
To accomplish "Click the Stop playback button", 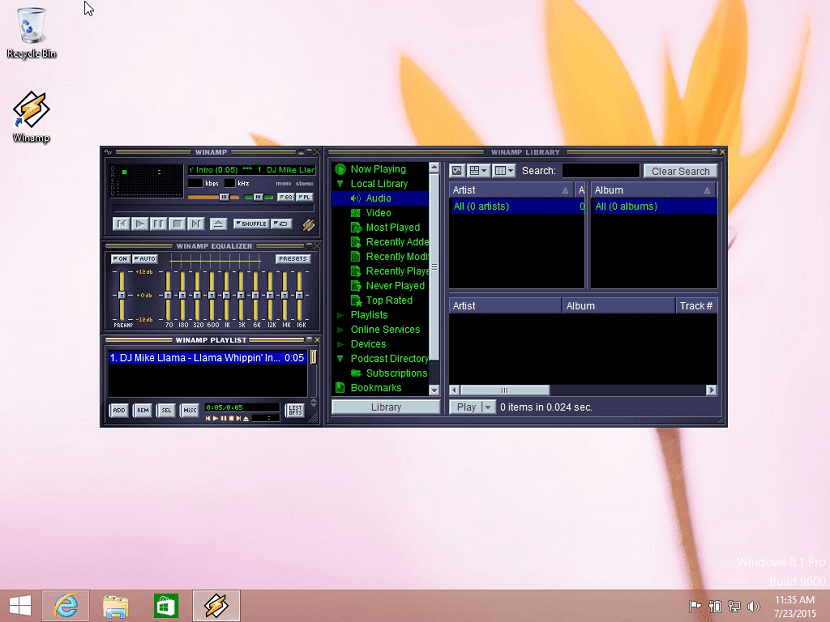I will click(x=177, y=224).
